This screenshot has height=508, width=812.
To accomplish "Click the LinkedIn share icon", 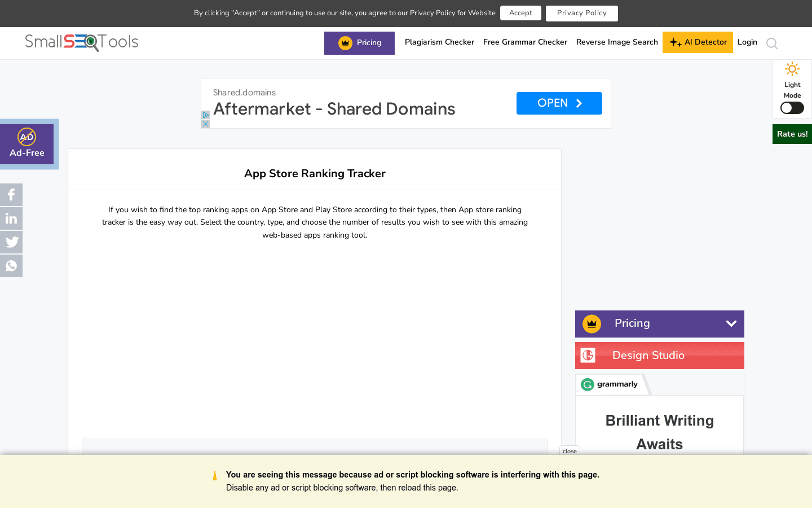I will [x=11, y=218].
